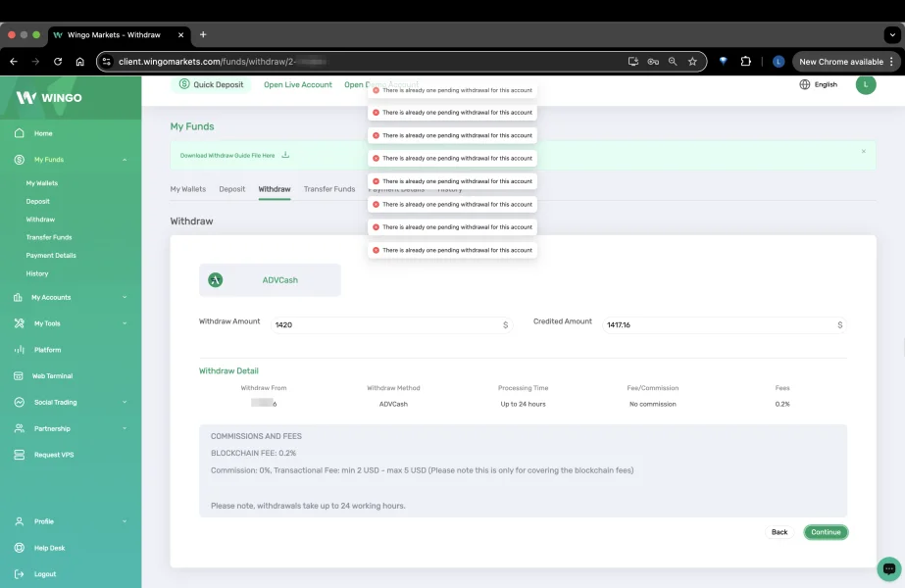Open the green user avatar menu
This screenshot has height=588, width=905.
pos(865,84)
